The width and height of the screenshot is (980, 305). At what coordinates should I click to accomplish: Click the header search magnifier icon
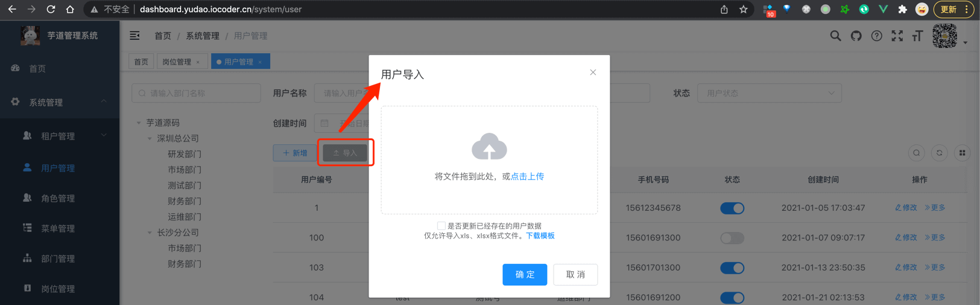click(x=835, y=36)
